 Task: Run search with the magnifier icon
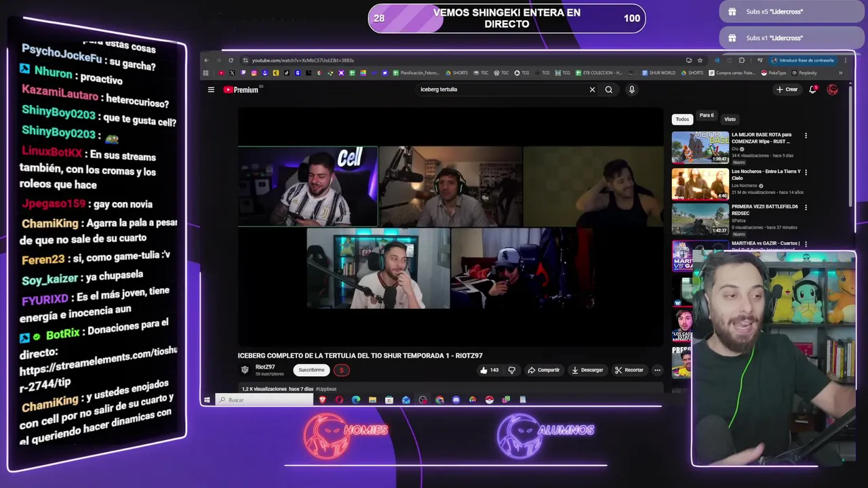[x=609, y=89]
